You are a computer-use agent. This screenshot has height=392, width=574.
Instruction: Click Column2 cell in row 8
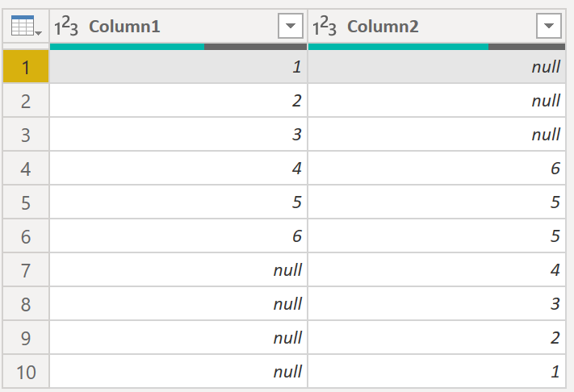click(x=437, y=304)
